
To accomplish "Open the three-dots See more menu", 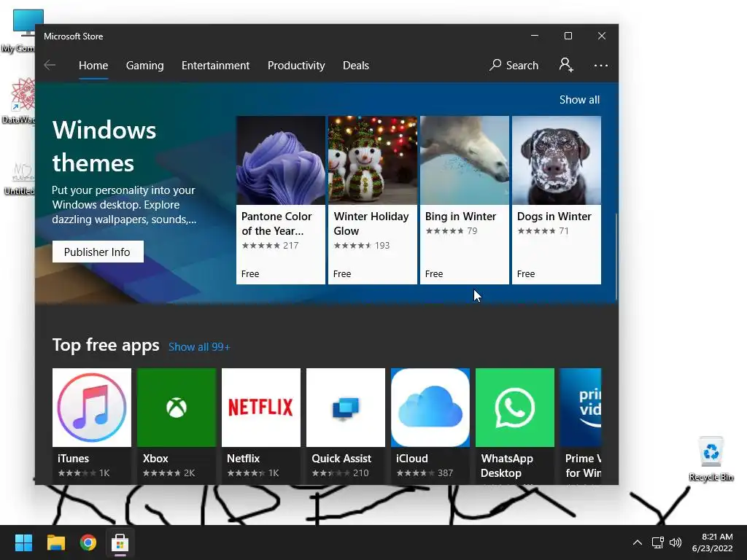I will [601, 66].
